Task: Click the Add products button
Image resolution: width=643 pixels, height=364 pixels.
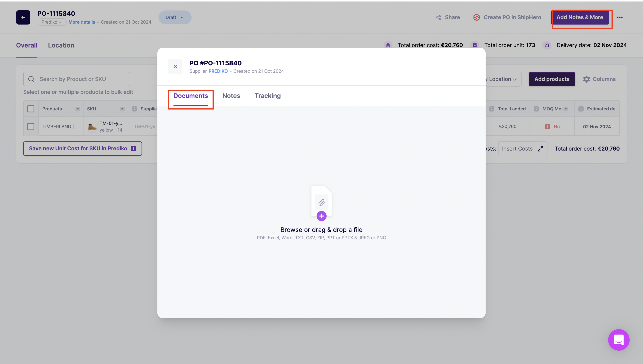Action: click(x=552, y=79)
